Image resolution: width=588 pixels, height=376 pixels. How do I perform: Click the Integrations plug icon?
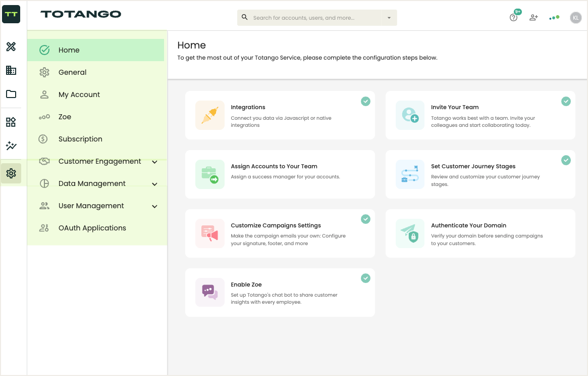[210, 115]
